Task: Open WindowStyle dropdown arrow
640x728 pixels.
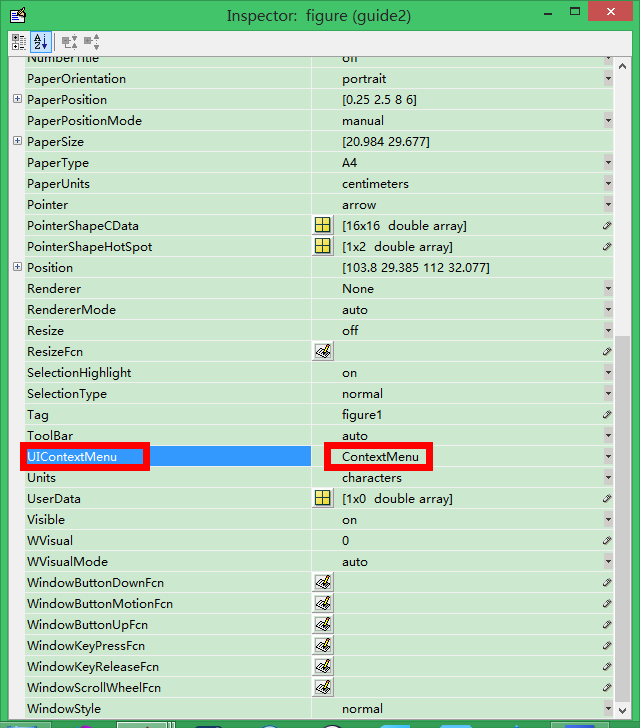Action: [x=608, y=708]
